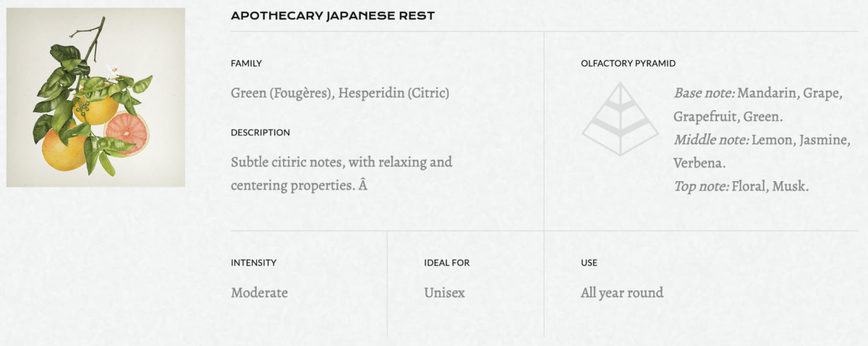This screenshot has height=346, width=868.
Task: Click the subtle citiric notes description text
Action: pos(341,174)
